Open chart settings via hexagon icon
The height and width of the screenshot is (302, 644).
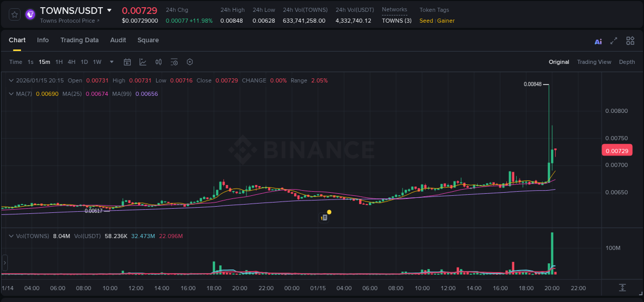coord(190,62)
